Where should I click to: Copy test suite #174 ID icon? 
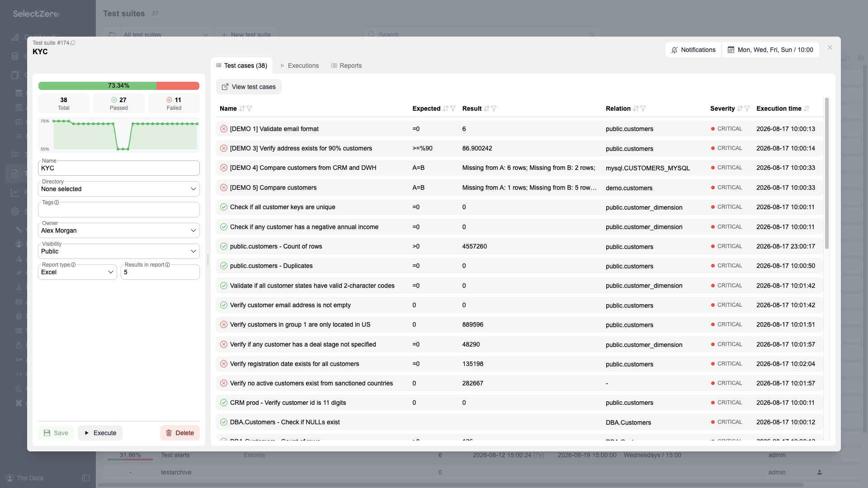click(73, 43)
